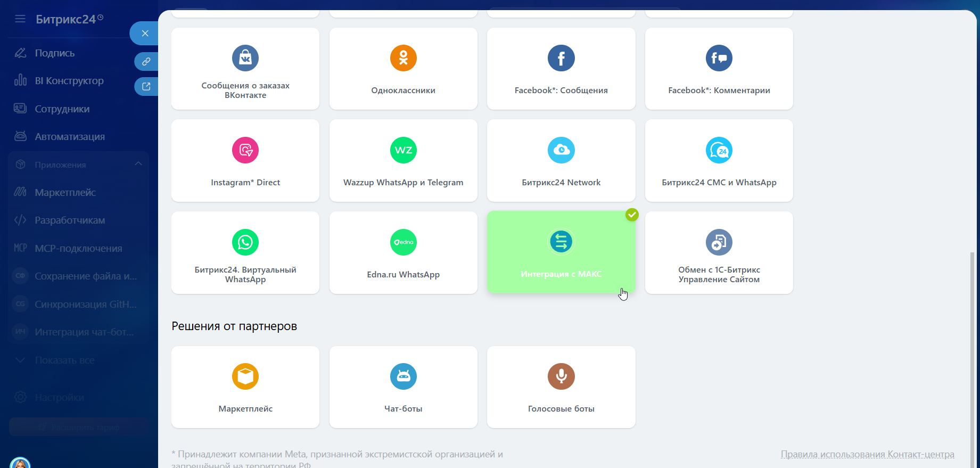Click the BI Конструктор chart icon
Image resolution: width=980 pixels, height=468 pixels.
[x=20, y=80]
